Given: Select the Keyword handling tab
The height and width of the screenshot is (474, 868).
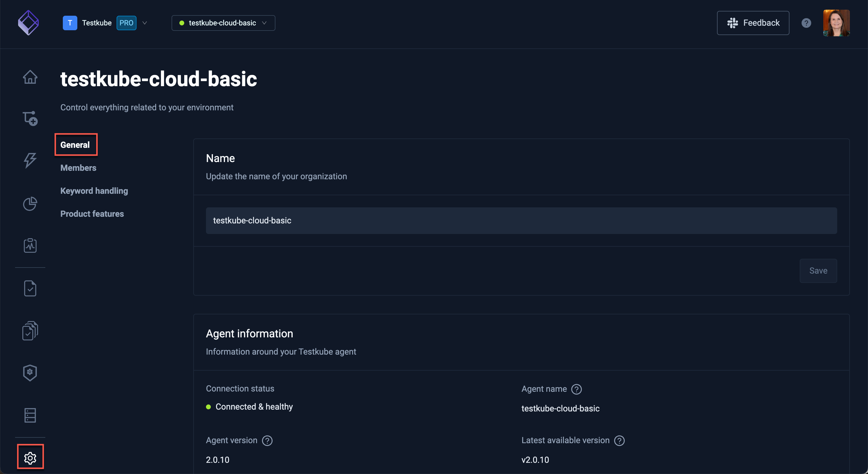Looking at the screenshot, I should click(x=94, y=191).
